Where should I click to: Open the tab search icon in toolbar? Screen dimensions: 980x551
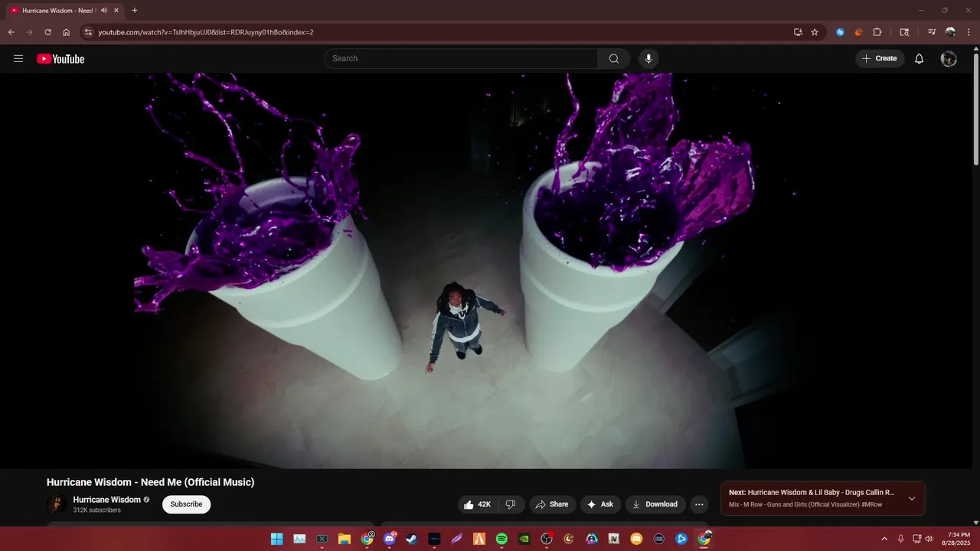[904, 32]
